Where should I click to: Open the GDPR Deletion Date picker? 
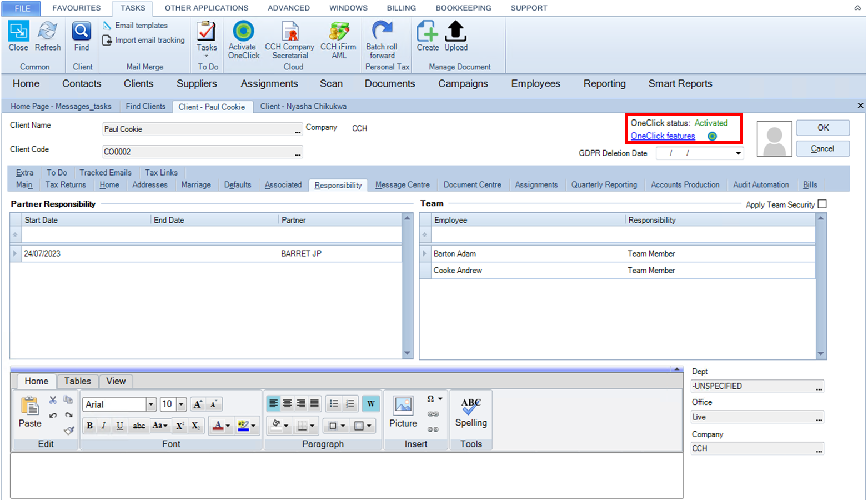pyautogui.click(x=738, y=153)
